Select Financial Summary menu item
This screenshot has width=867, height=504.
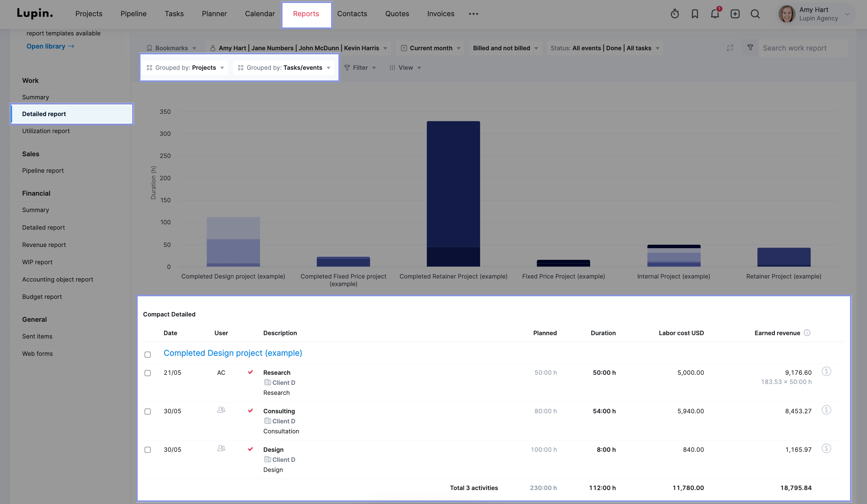(x=35, y=210)
